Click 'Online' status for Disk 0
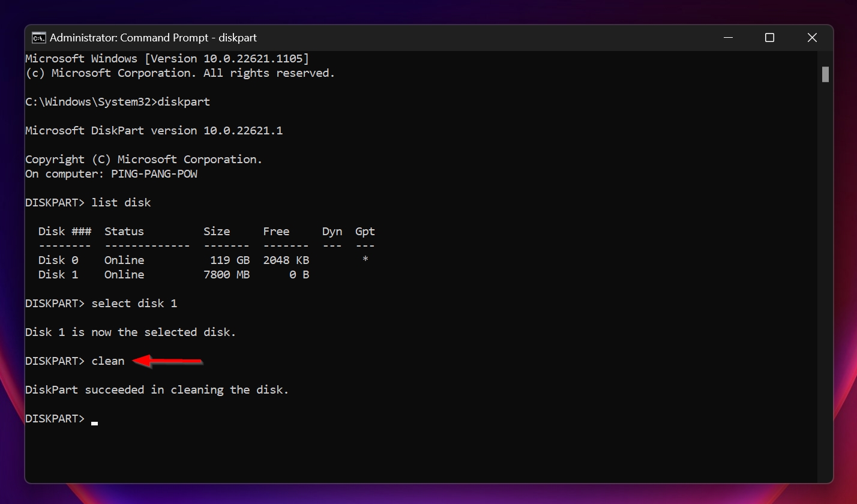This screenshot has width=857, height=504. [124, 260]
